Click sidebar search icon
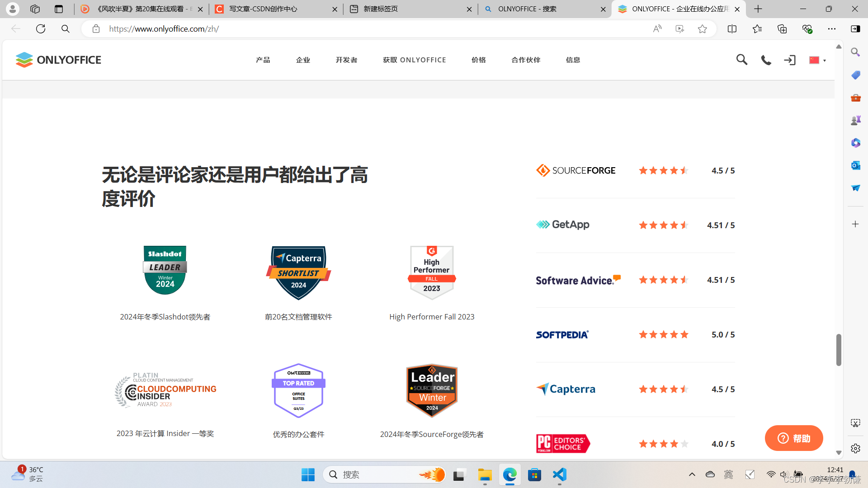Viewport: 868px width, 488px height. pyautogui.click(x=855, y=52)
